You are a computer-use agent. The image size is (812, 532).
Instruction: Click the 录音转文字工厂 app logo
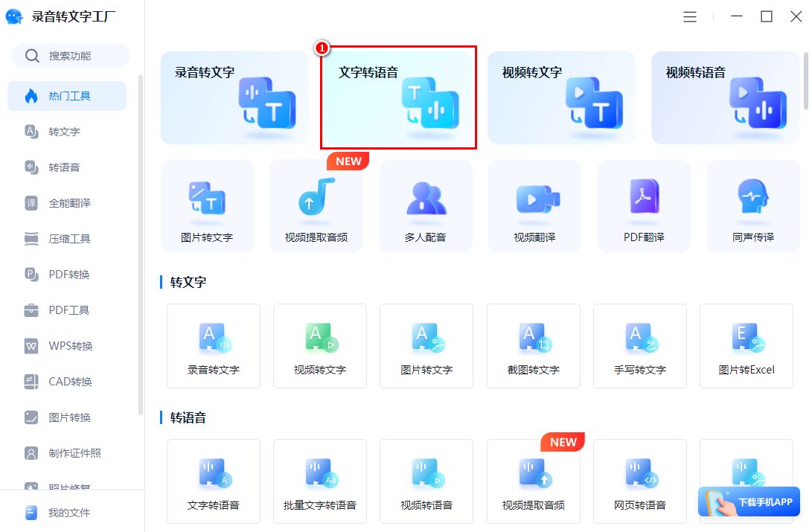pos(14,16)
